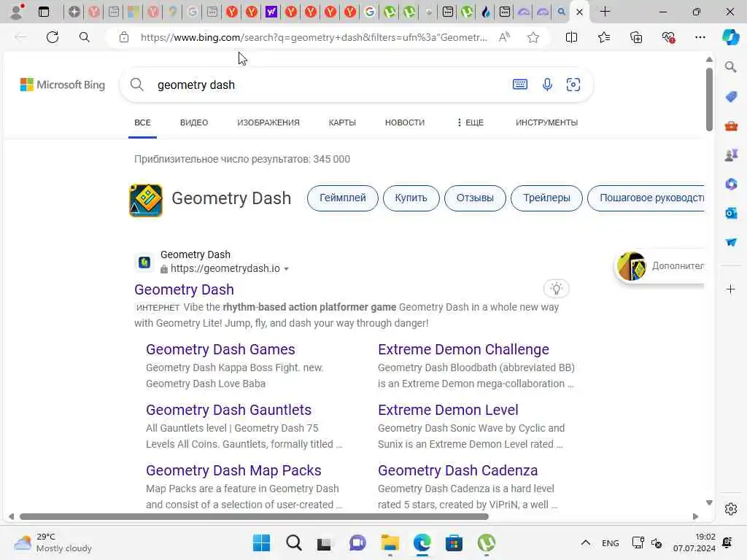Image resolution: width=747 pixels, height=560 pixels.
Task: Open sidebar Tools briefcase icon
Action: 731,126
